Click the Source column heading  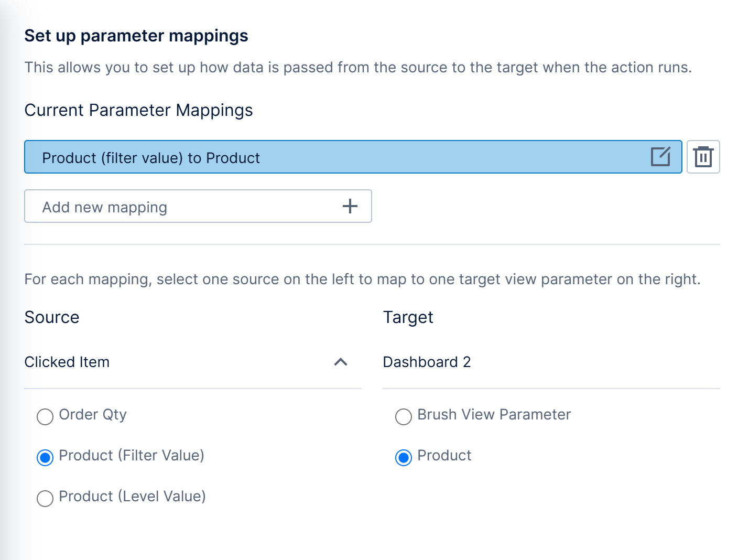pyautogui.click(x=52, y=317)
